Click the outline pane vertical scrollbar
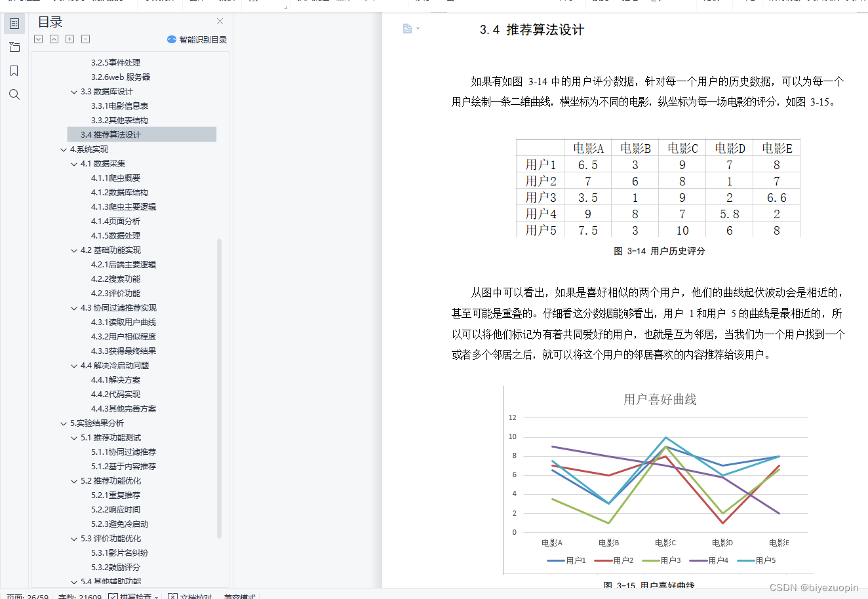 pyautogui.click(x=220, y=388)
